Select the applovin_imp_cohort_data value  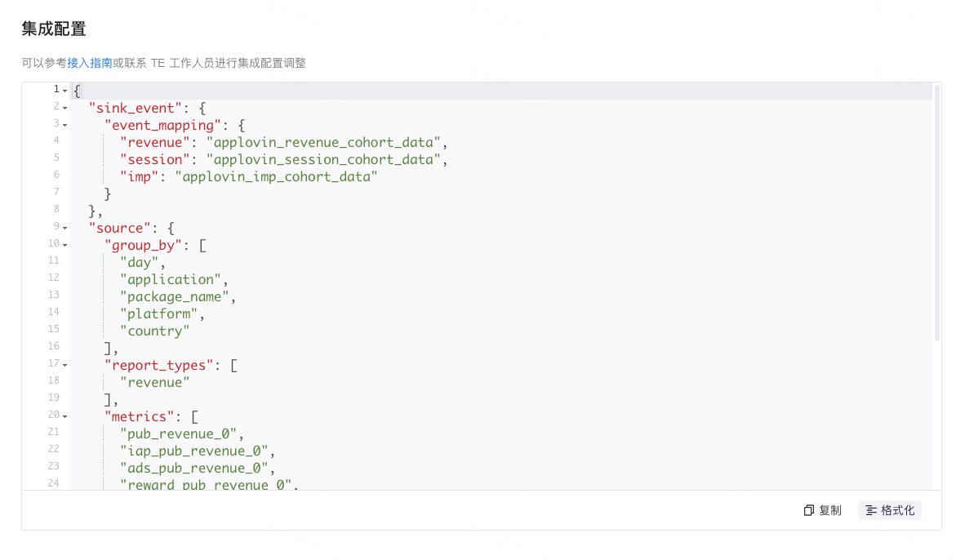coord(276,176)
